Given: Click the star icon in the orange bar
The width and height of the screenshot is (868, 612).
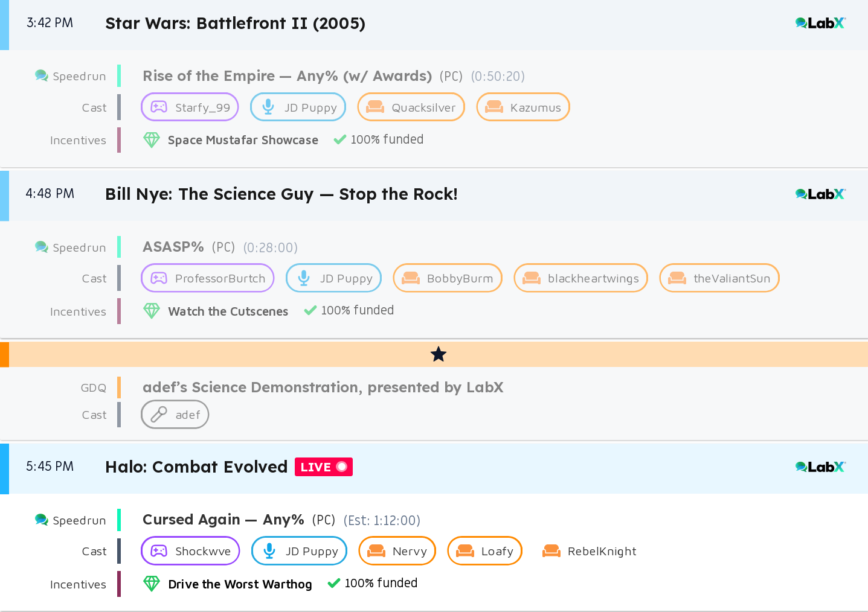Looking at the screenshot, I should pos(439,354).
